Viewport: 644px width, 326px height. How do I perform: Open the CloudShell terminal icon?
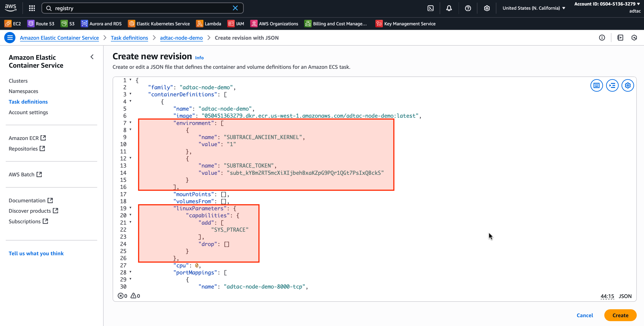point(430,8)
